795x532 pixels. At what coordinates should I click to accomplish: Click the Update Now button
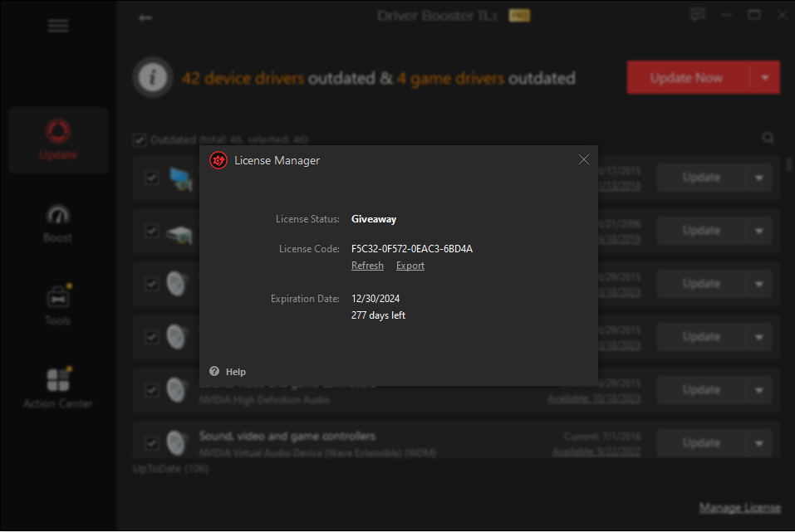click(x=686, y=76)
